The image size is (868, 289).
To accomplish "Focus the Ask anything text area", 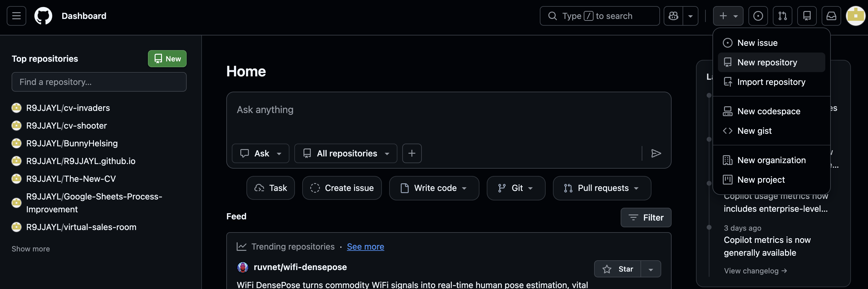I will (x=449, y=116).
